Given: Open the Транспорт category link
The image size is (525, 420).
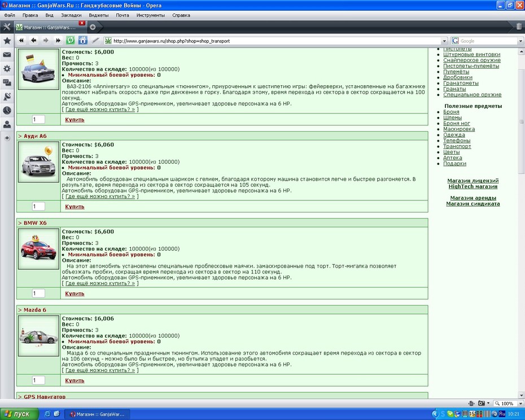Looking at the screenshot, I should [x=457, y=146].
